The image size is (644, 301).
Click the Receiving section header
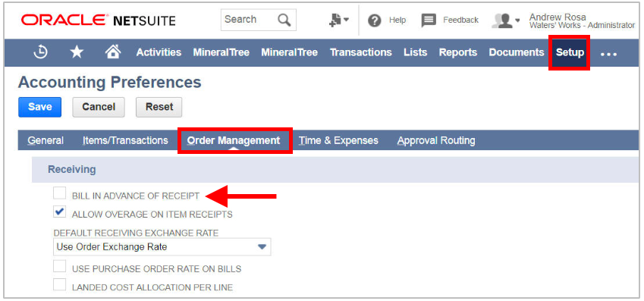pos(72,169)
